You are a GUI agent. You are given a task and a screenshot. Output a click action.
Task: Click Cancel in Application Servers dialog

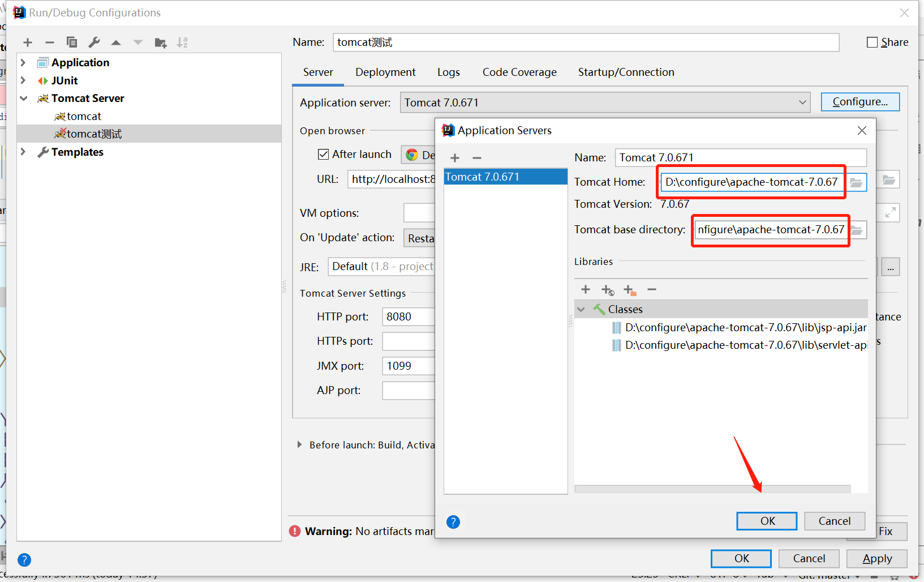coord(835,521)
